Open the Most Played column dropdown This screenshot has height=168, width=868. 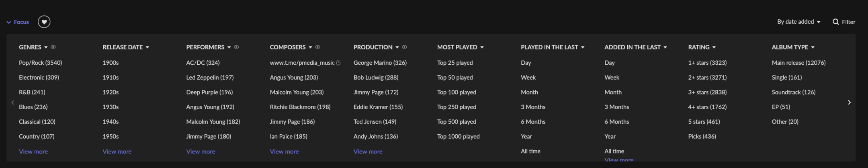482,47
